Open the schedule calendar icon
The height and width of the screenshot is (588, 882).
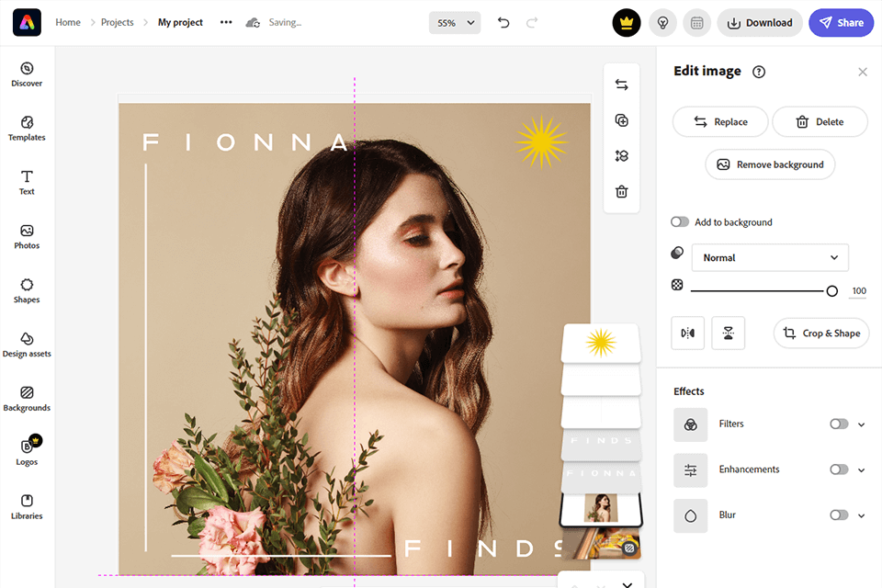697,23
